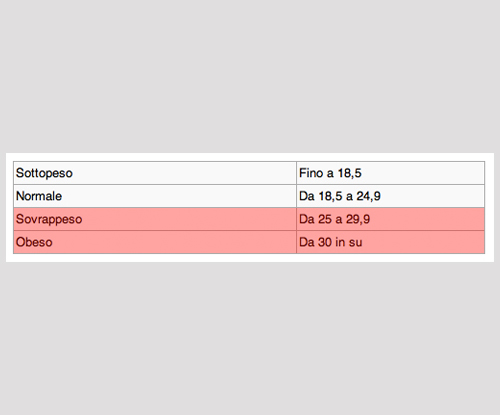This screenshot has width=500, height=415.
Task: Select the highlighted Sovrappeso cell
Action: (x=155, y=219)
